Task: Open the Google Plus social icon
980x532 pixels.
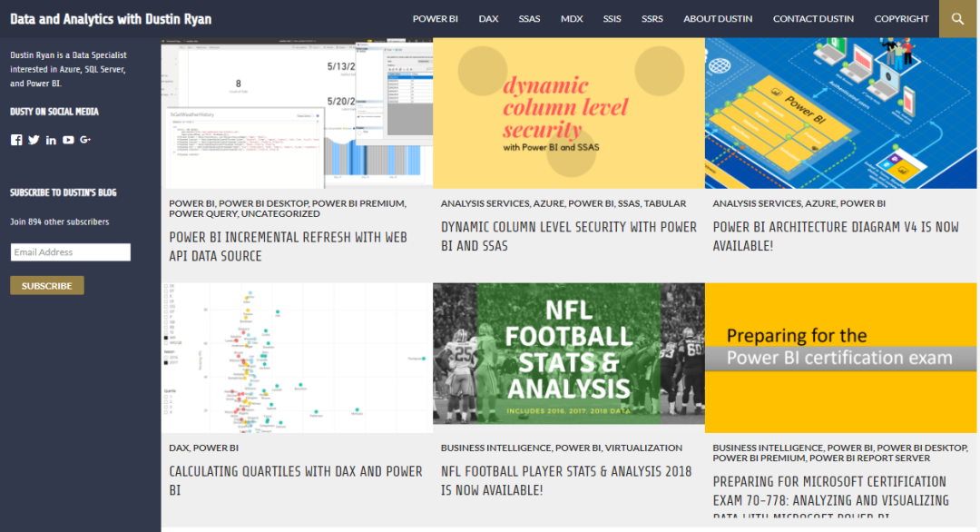Action: pyautogui.click(x=85, y=140)
